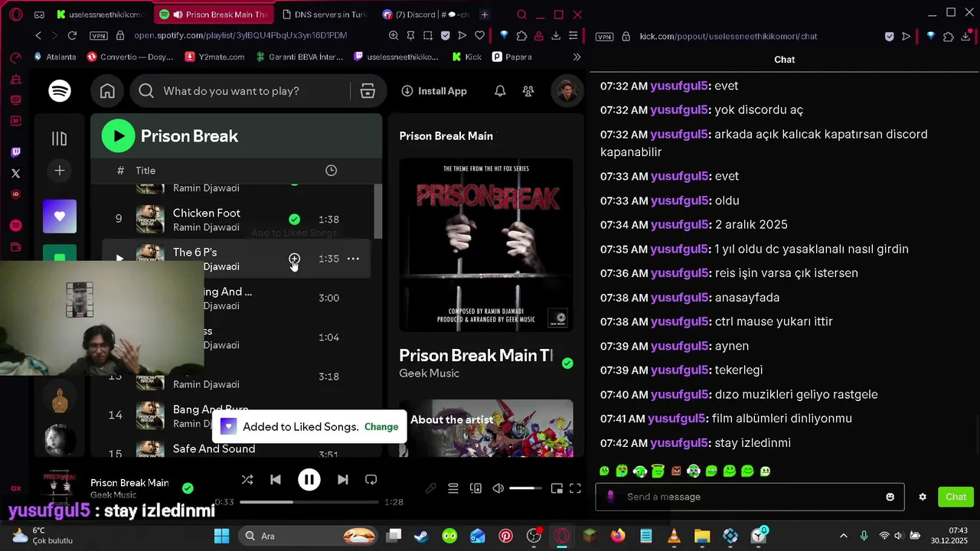Send message with green Chat button
The height and width of the screenshot is (551, 980).
[955, 497]
